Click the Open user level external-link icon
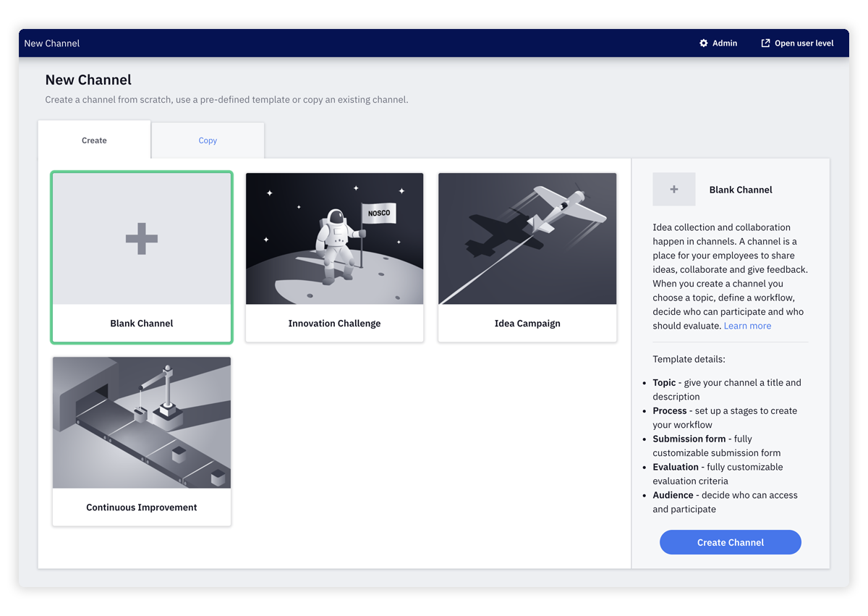The height and width of the screenshot is (616, 868). click(765, 43)
